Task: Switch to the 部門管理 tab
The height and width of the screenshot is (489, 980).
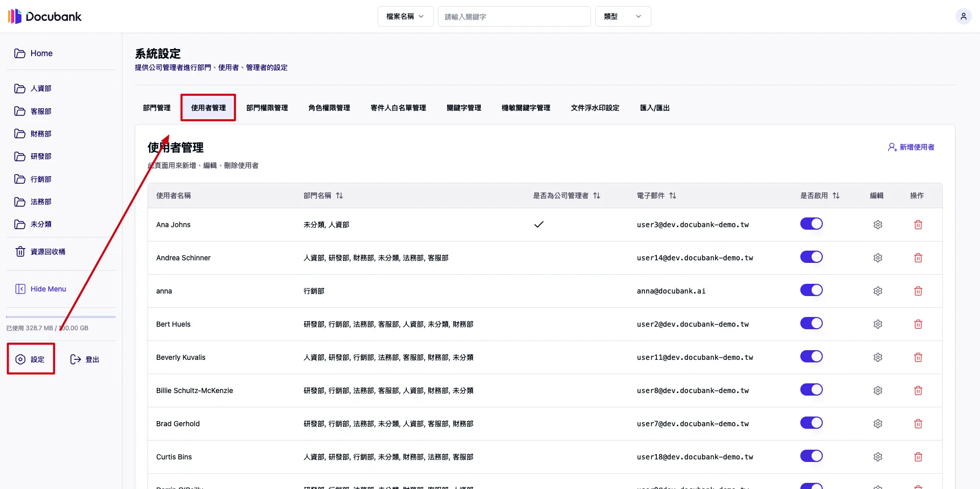Action: 157,108
